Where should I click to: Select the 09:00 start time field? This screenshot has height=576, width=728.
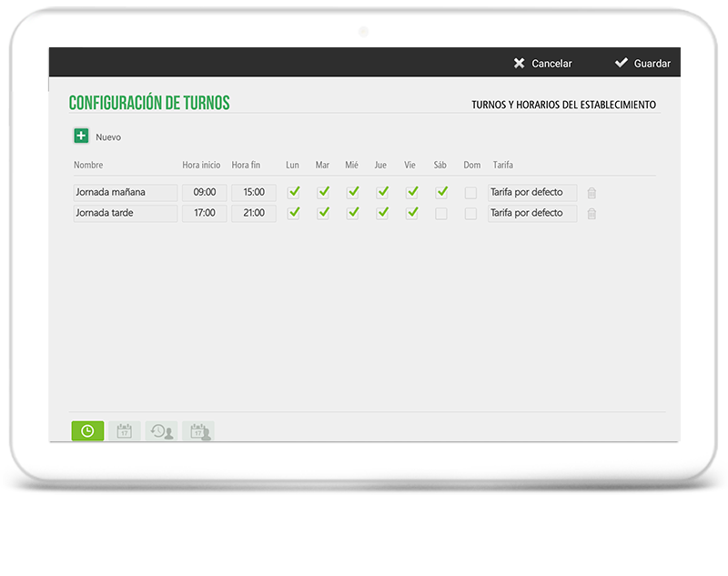pos(205,192)
